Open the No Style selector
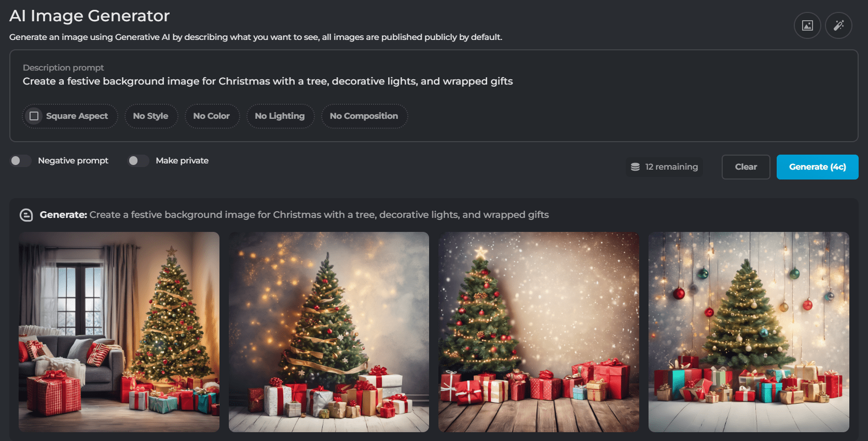This screenshot has height=441, width=868. [150, 116]
